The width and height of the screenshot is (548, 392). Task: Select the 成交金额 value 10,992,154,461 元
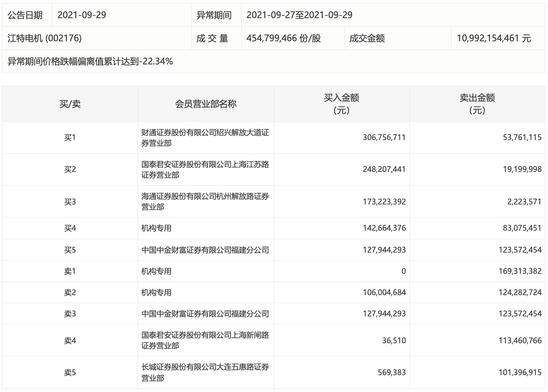(x=494, y=38)
